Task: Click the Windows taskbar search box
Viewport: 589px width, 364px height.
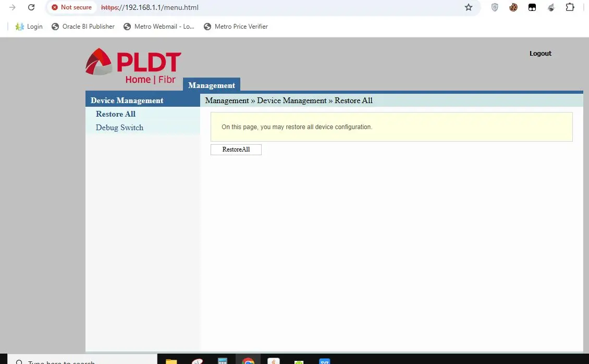Action: point(82,359)
